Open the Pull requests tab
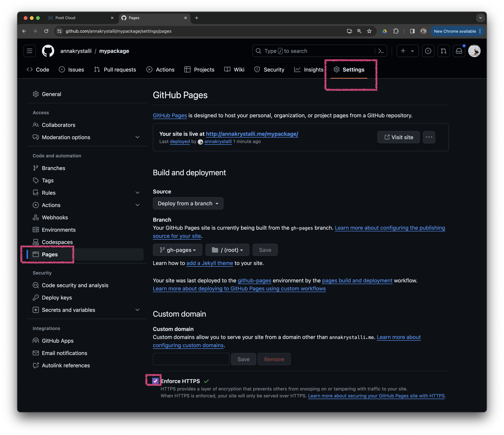 tap(115, 70)
